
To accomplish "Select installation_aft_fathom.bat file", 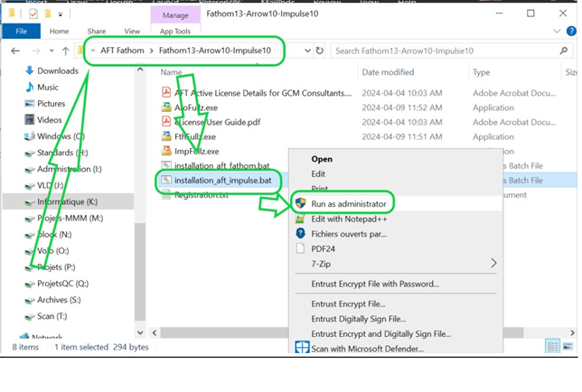I will (x=216, y=166).
